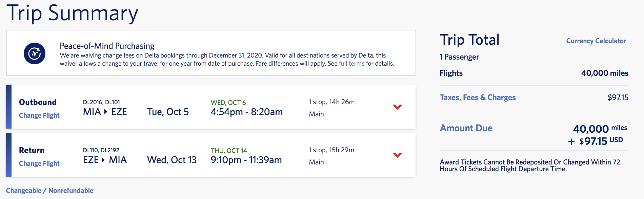The height and width of the screenshot is (199, 644).
Task: Change the Outbound flight
Action: (x=39, y=115)
